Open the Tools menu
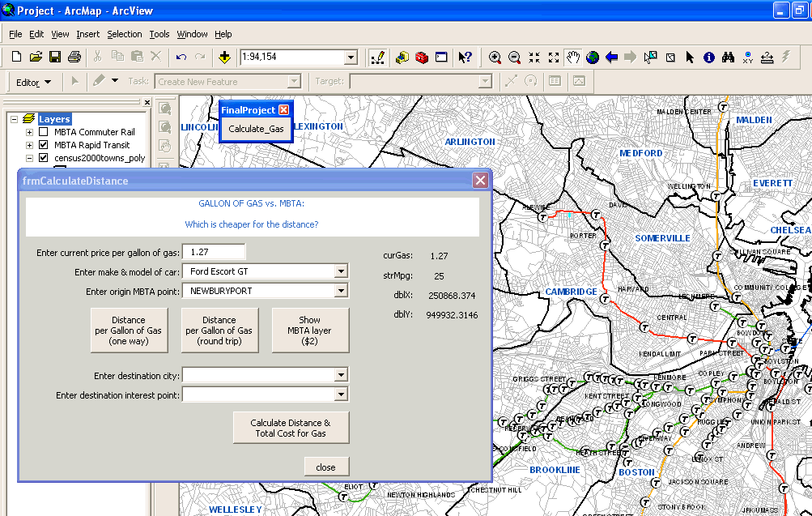The image size is (812, 516). [x=159, y=34]
